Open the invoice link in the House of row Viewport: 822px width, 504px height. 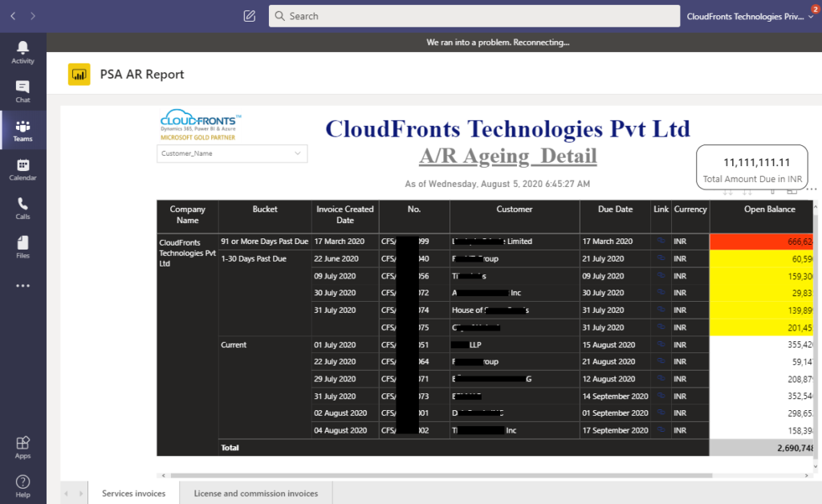661,310
